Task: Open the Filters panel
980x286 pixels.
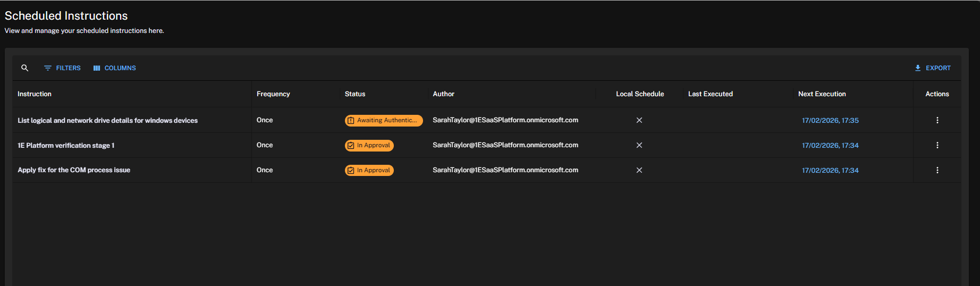Action: pos(62,68)
